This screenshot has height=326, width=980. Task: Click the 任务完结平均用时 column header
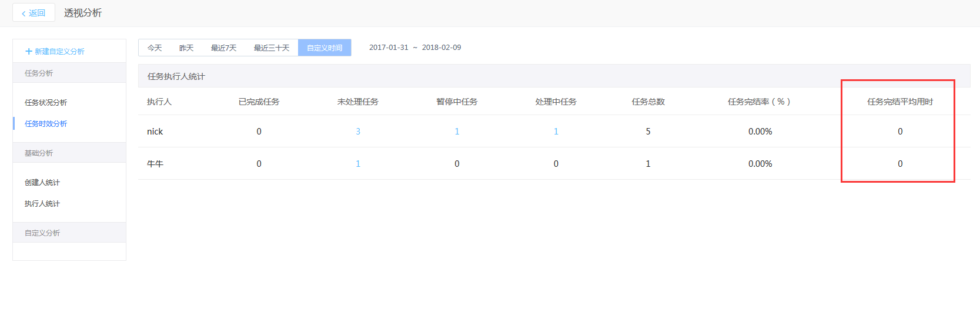click(x=900, y=102)
